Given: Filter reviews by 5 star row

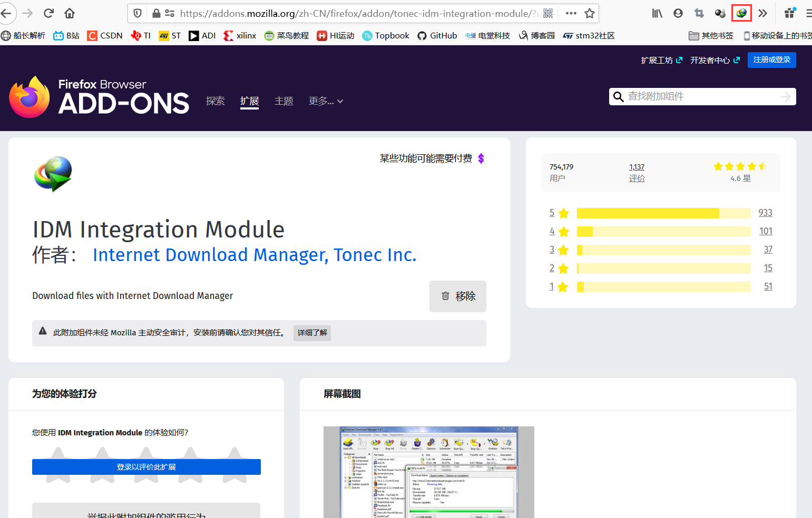Looking at the screenshot, I should 660,213.
